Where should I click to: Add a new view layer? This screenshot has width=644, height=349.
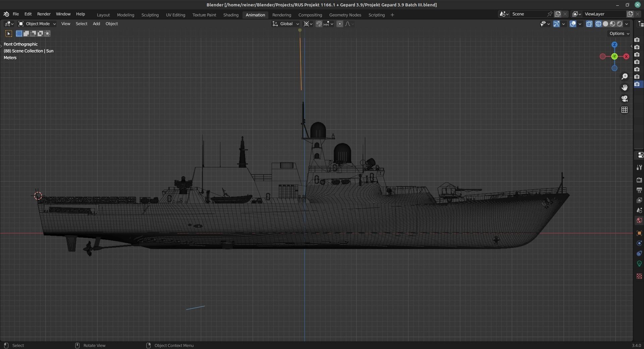click(630, 14)
